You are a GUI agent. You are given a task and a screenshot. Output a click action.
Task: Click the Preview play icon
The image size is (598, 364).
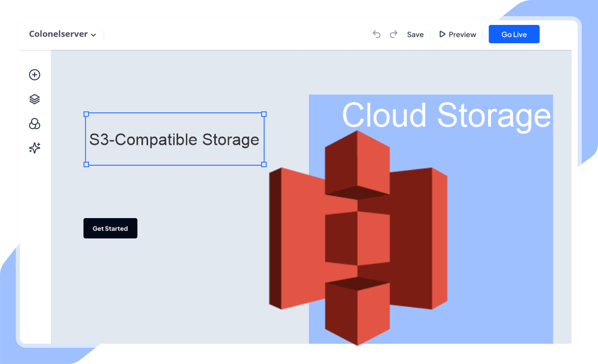(442, 34)
